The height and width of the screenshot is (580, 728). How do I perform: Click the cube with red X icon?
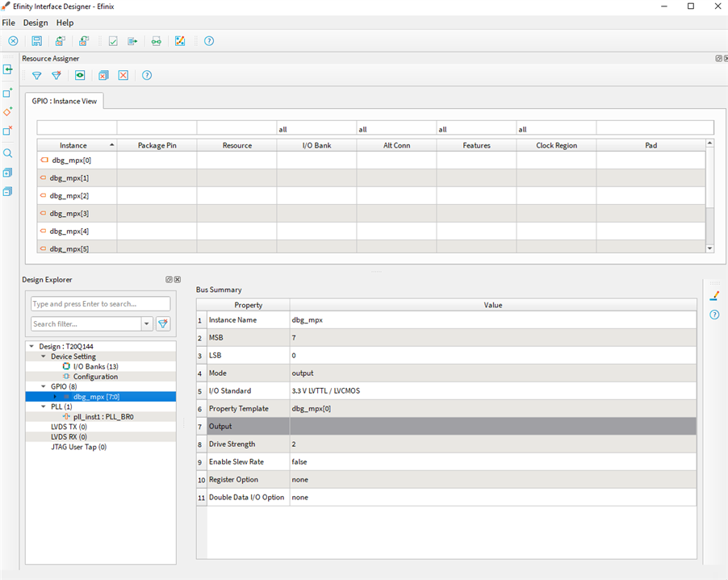[x=103, y=75]
